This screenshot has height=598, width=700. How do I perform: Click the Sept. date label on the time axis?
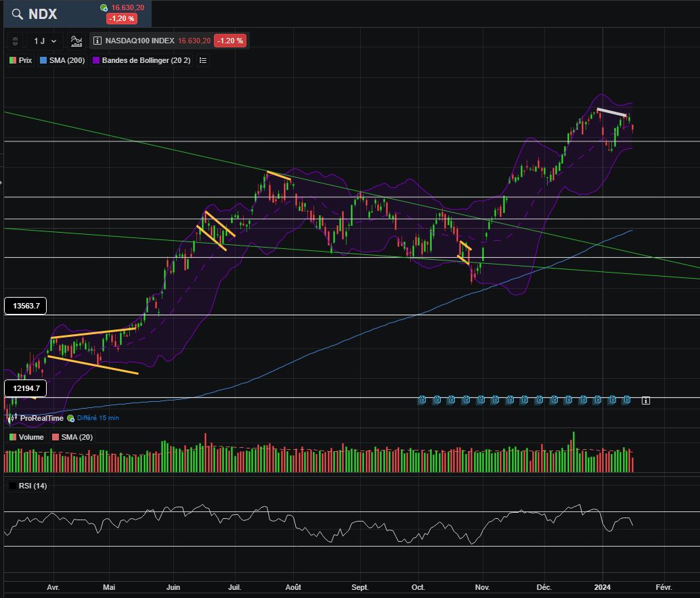360,587
